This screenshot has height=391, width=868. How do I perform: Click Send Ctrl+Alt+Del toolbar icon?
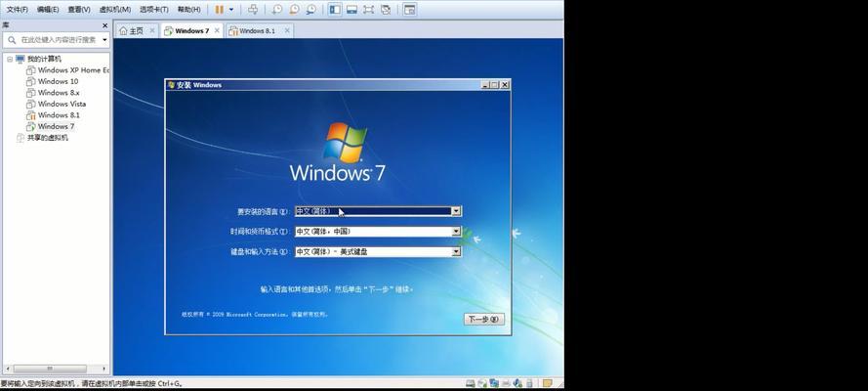click(253, 10)
